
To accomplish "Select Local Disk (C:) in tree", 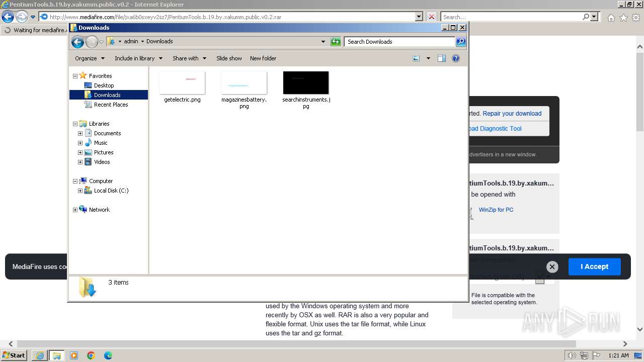I will [111, 191].
